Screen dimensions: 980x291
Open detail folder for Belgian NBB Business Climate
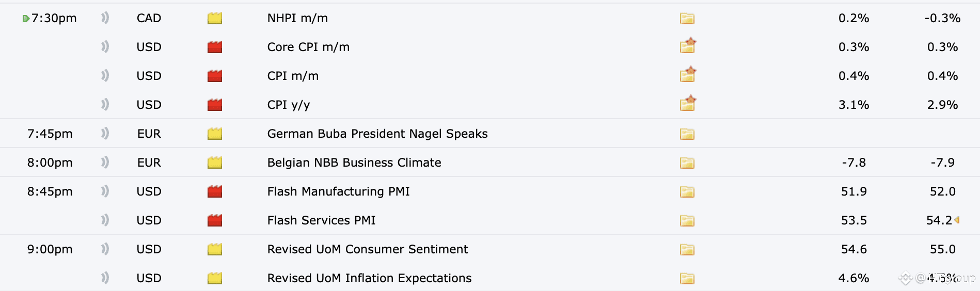[x=687, y=163]
